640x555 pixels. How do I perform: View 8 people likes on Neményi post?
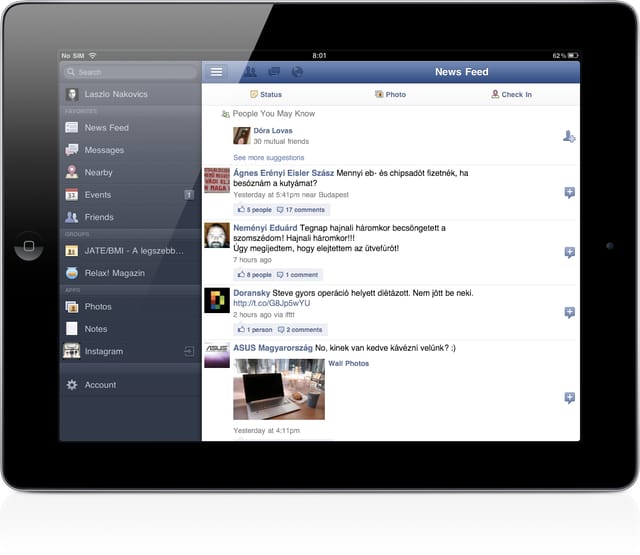tap(255, 275)
